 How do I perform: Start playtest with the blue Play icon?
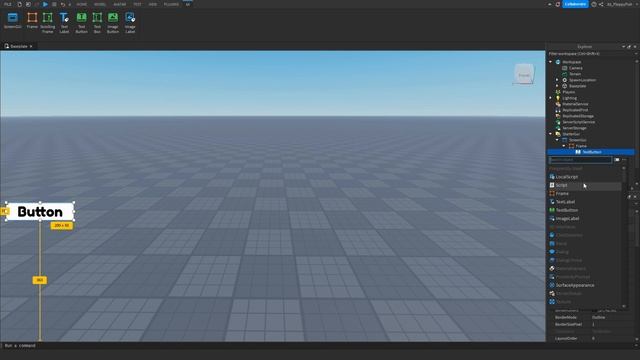pyautogui.click(x=45, y=4)
